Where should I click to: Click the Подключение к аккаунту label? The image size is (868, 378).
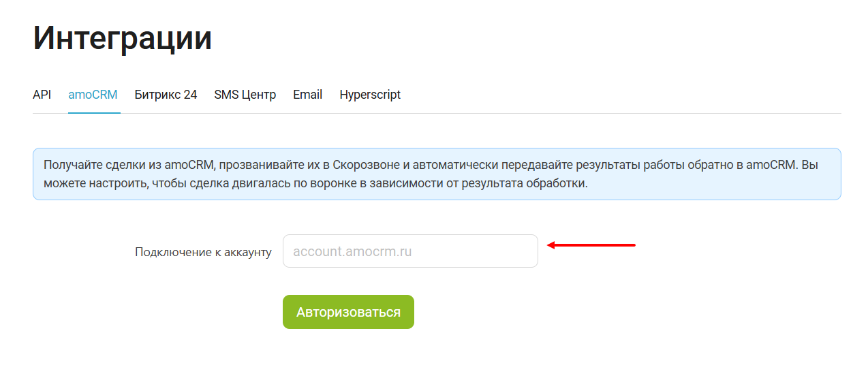tap(203, 252)
